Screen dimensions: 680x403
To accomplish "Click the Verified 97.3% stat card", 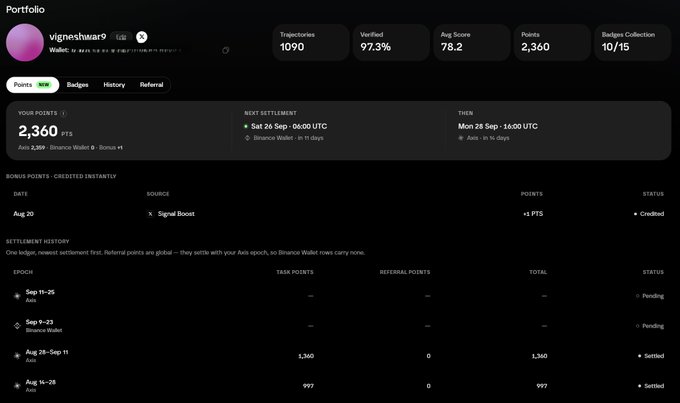I will (x=391, y=42).
